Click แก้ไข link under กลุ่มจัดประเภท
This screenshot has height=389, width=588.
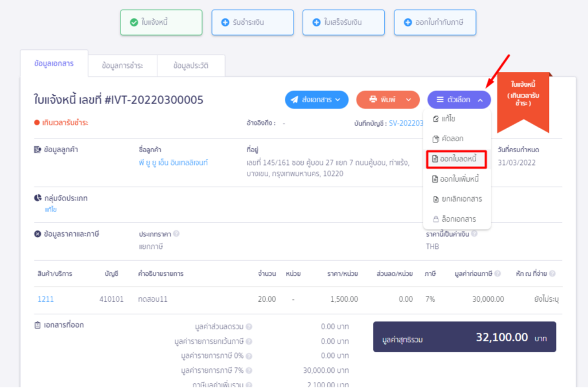[x=51, y=210]
